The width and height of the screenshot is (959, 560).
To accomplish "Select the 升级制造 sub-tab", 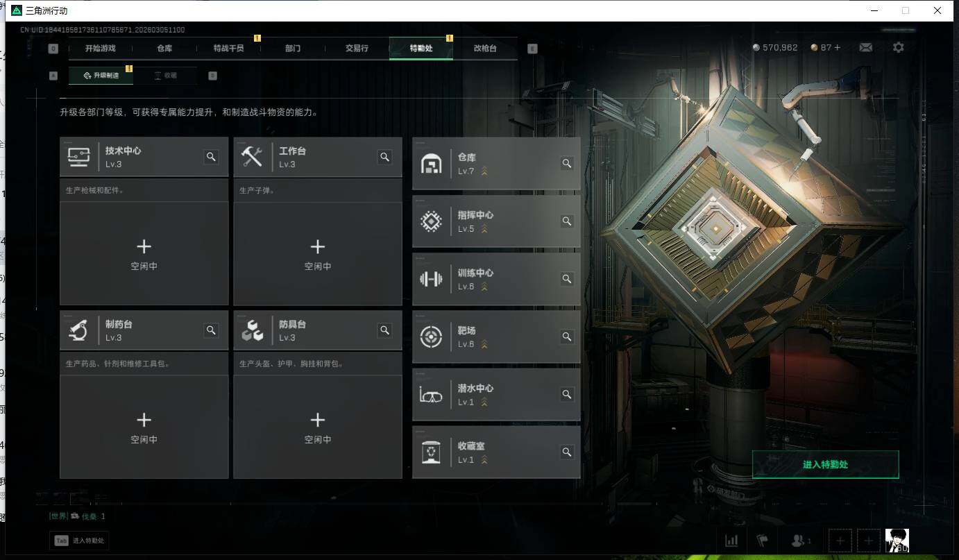I will click(101, 75).
